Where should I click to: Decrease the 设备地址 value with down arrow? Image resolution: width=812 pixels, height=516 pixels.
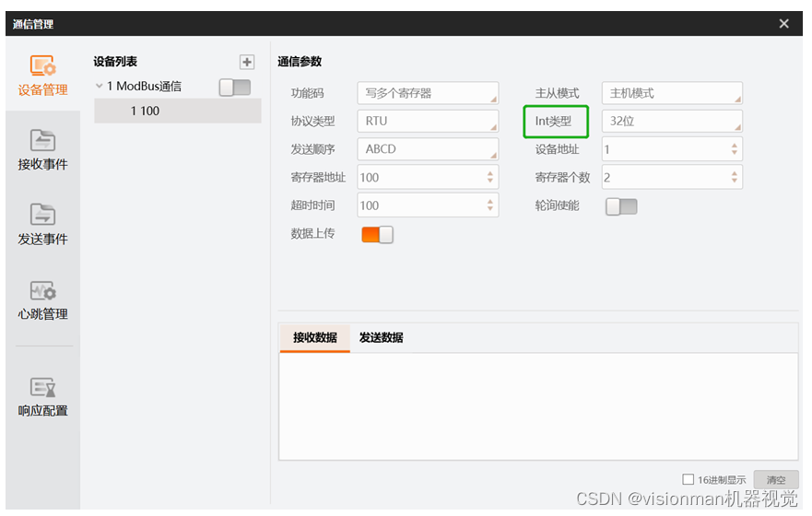click(735, 153)
